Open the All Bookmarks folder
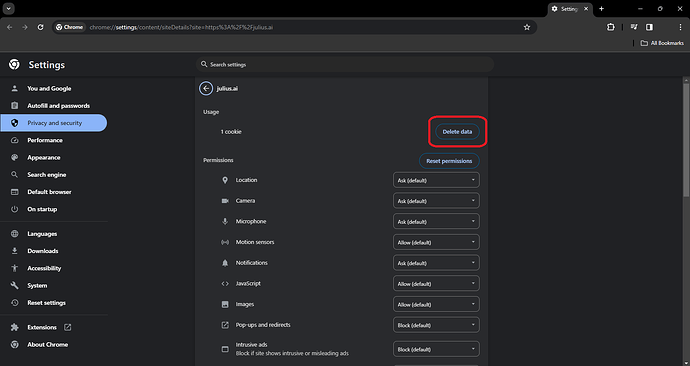 662,43
